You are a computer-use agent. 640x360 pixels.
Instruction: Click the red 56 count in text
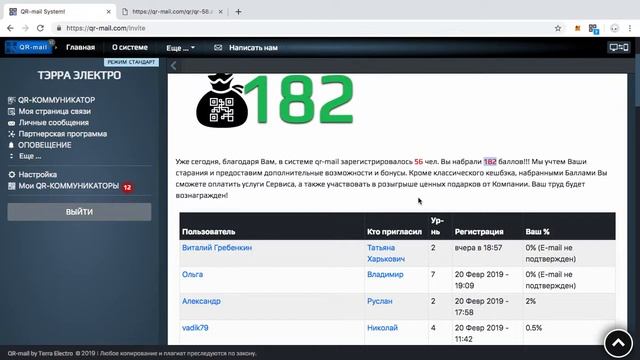click(418, 162)
